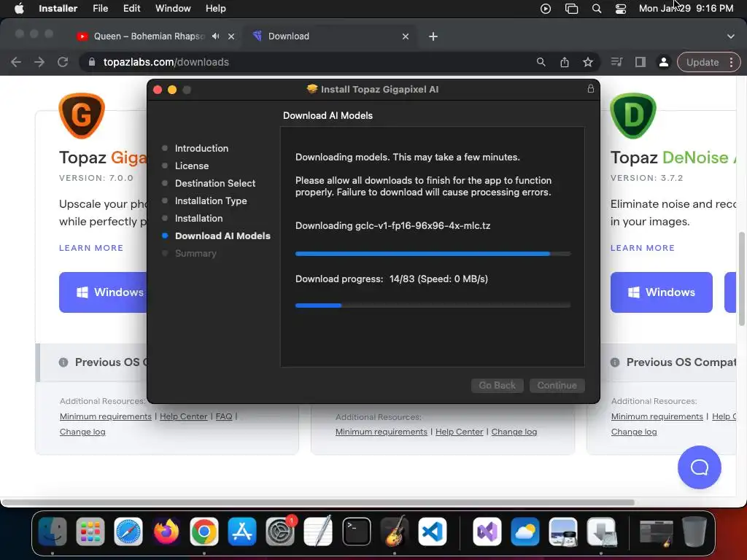Open Chrome media control icon
The height and width of the screenshot is (560, 747).
[616, 62]
